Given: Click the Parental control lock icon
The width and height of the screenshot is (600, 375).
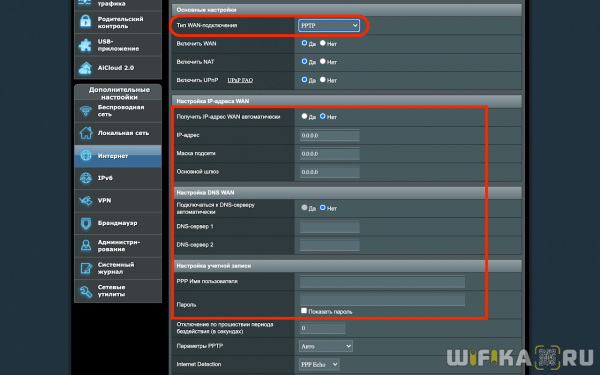Looking at the screenshot, I should pyautogui.click(x=85, y=22).
